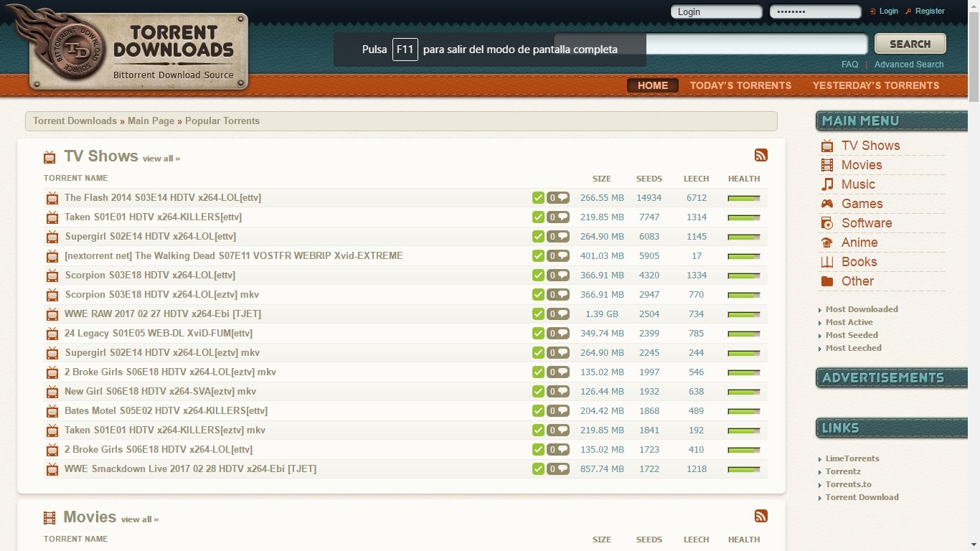Open the FAQ link
Viewport: 980px width, 551px height.
[849, 65]
